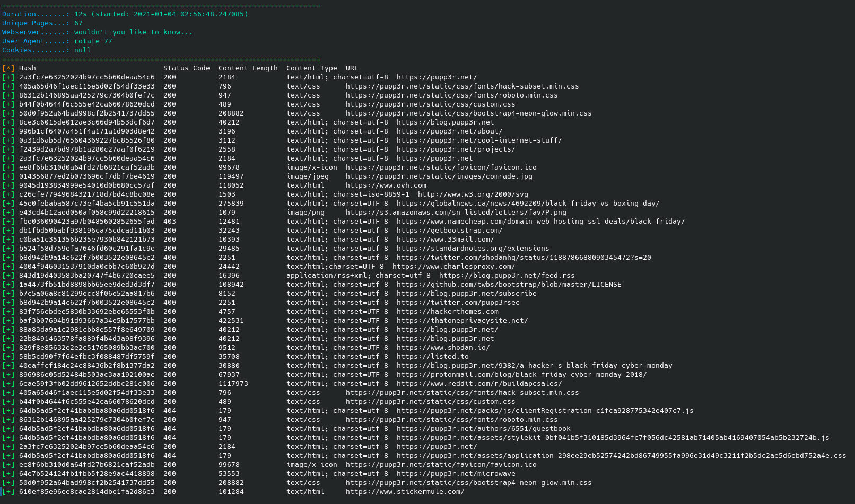Select the Cookies null value
Screen dimensions: 855x504
coord(82,50)
